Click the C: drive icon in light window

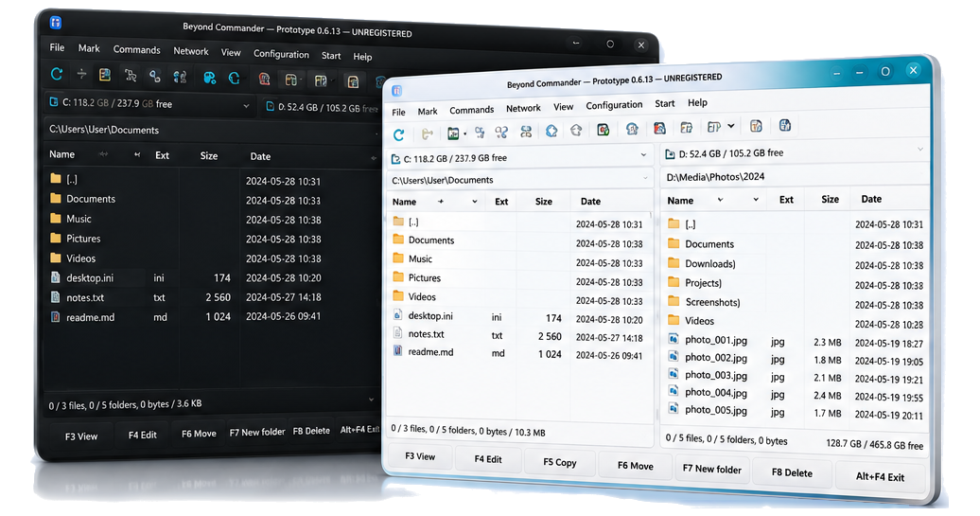[x=395, y=159]
